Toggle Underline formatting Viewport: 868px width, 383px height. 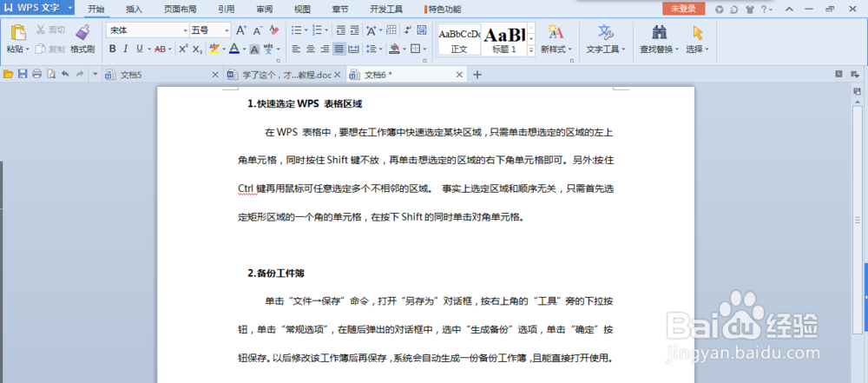point(140,49)
